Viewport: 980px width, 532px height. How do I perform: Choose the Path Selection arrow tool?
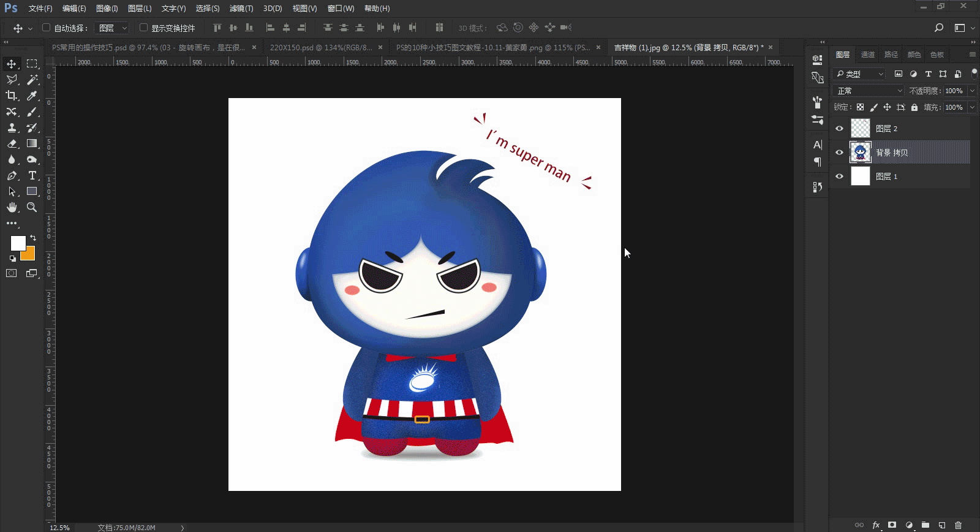(12, 191)
